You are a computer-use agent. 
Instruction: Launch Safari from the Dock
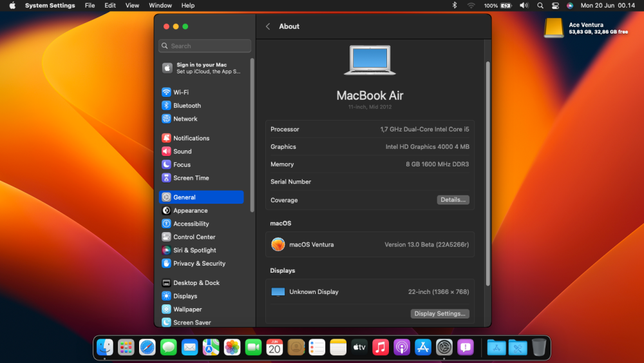click(x=147, y=348)
